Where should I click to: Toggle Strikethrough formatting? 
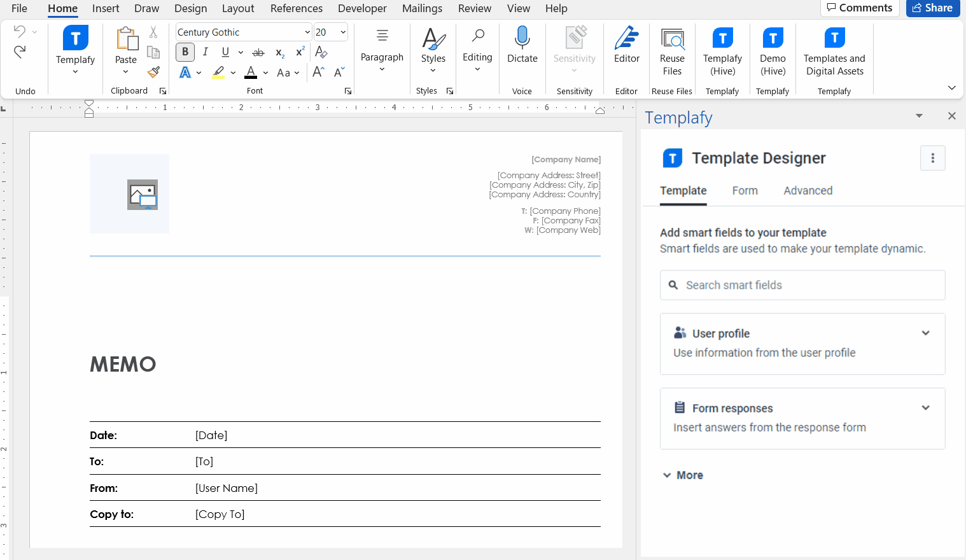click(258, 53)
